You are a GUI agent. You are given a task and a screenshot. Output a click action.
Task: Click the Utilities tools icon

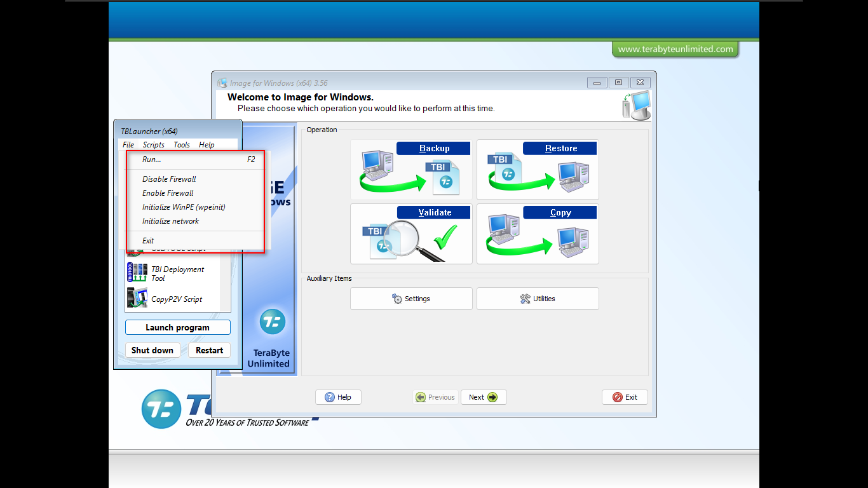pos(525,299)
